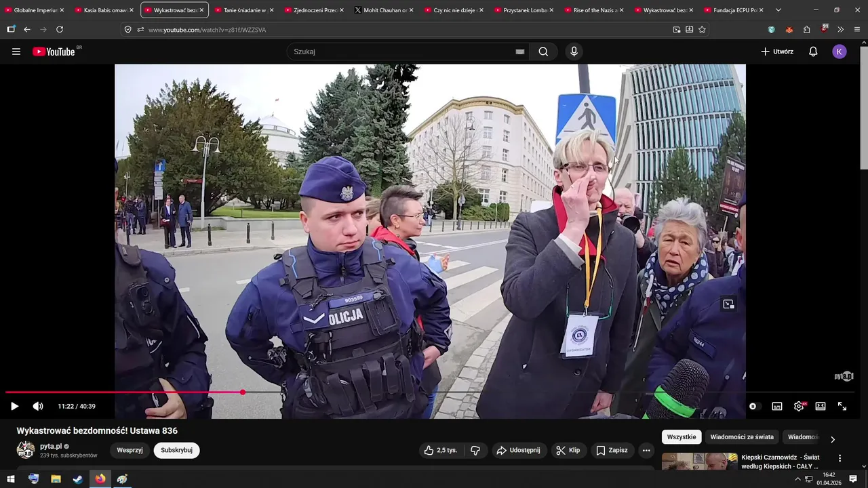868x488 pixels.
Task: Seek using the red progress bar handle
Action: click(x=243, y=392)
